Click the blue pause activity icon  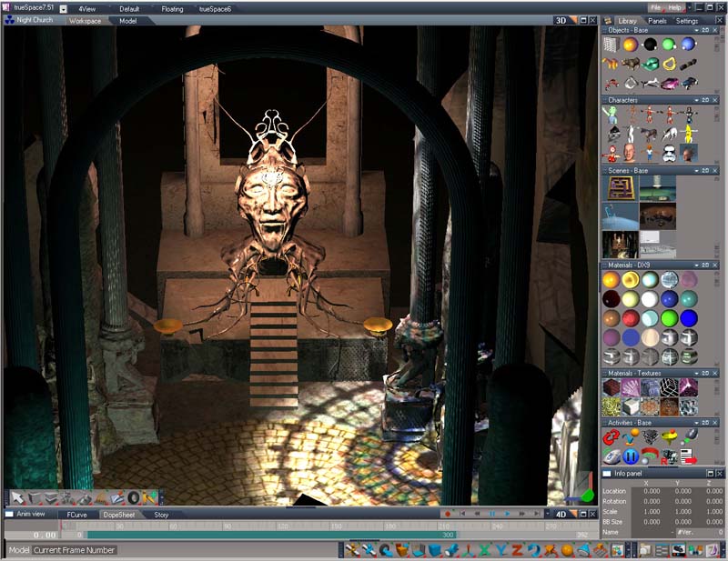pos(630,456)
